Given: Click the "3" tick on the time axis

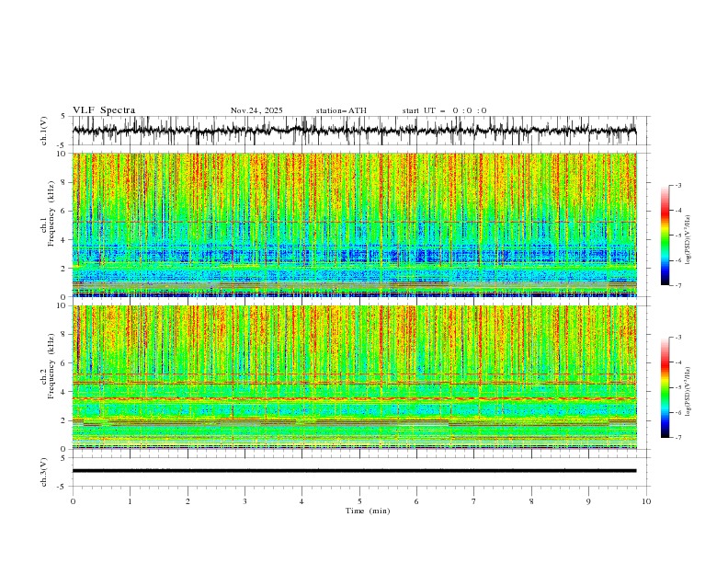Looking at the screenshot, I should pos(245,501).
